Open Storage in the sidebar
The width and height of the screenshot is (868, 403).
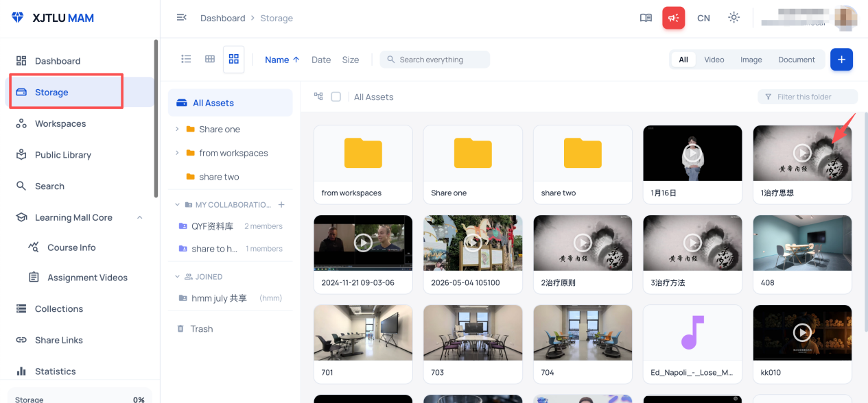coord(80,93)
